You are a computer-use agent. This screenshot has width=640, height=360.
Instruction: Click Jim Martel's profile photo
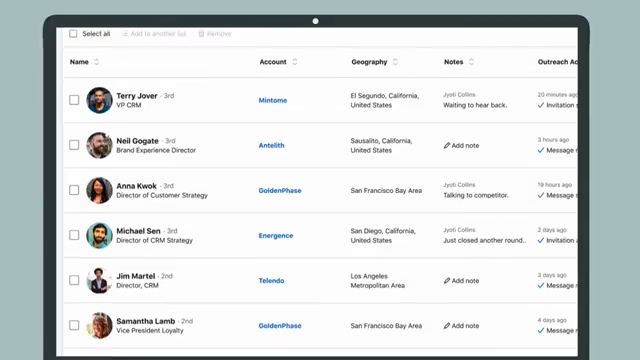pyautogui.click(x=99, y=280)
